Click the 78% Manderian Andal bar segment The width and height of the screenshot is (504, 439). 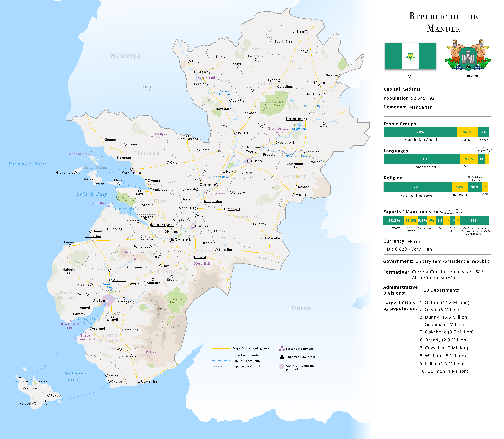pos(420,132)
